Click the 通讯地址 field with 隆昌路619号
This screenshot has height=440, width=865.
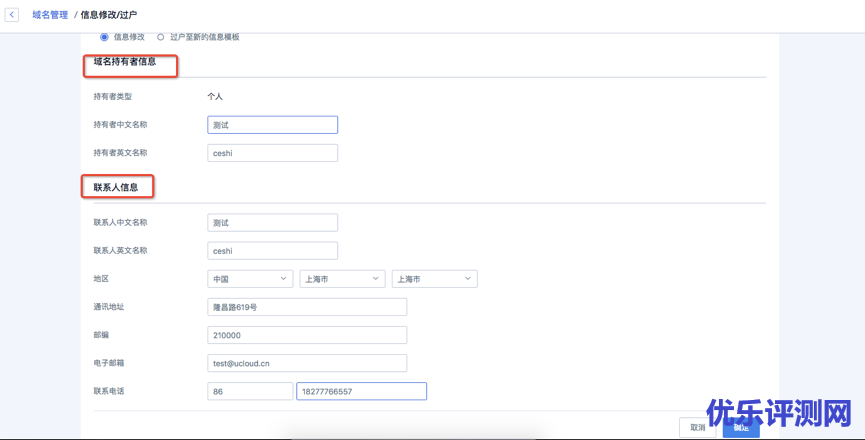[306, 307]
